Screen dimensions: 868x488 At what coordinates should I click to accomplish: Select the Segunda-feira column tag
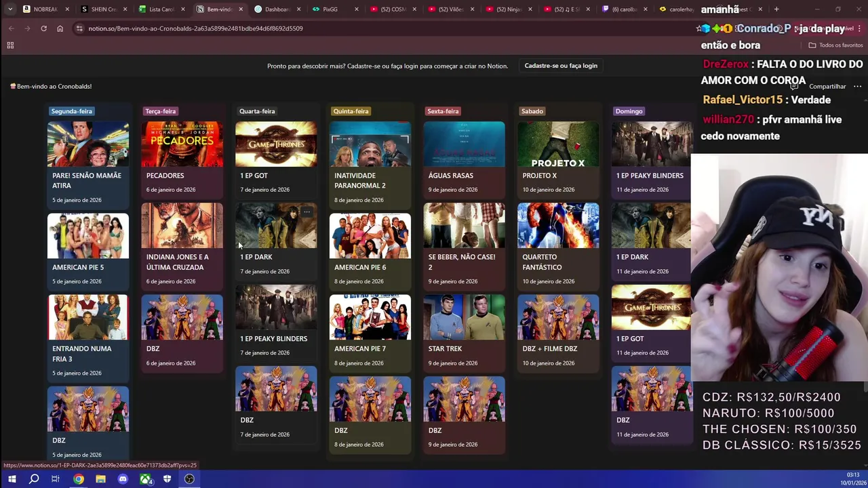pyautogui.click(x=71, y=111)
